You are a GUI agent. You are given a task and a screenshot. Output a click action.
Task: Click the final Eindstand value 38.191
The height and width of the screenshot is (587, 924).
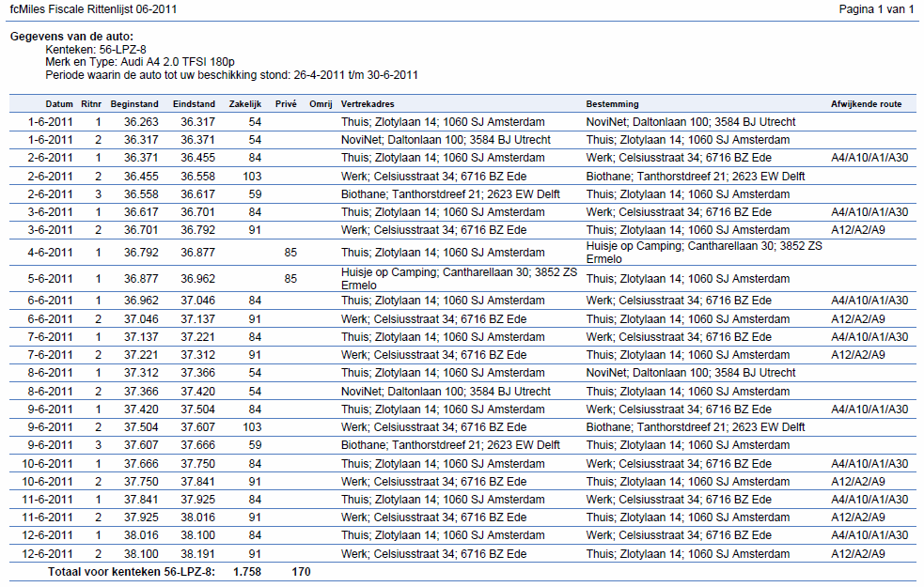pyautogui.click(x=197, y=554)
